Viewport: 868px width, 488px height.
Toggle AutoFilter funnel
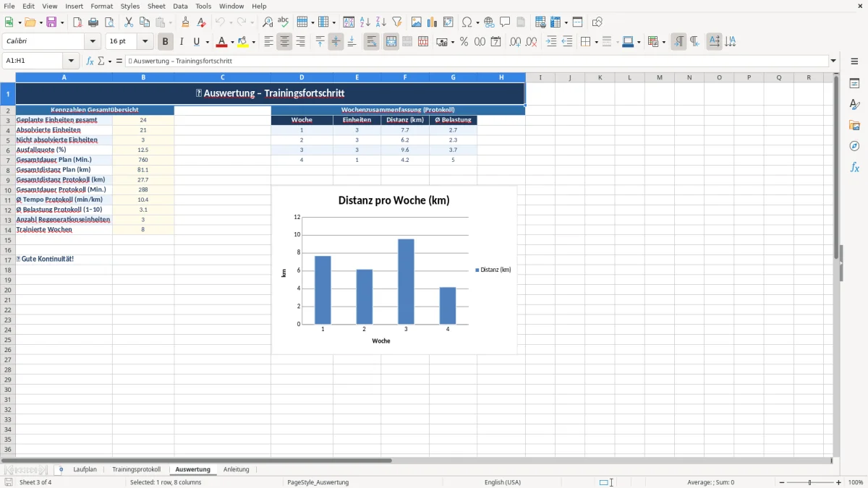tap(396, 22)
